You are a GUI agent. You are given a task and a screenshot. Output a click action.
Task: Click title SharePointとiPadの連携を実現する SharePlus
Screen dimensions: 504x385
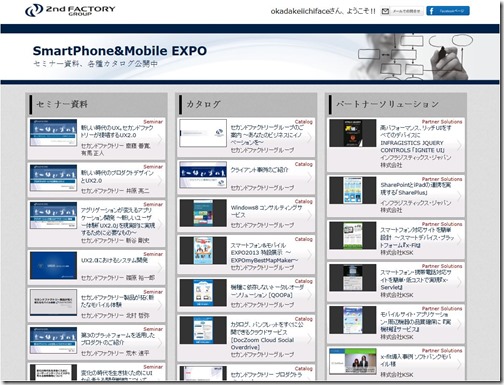416,189
